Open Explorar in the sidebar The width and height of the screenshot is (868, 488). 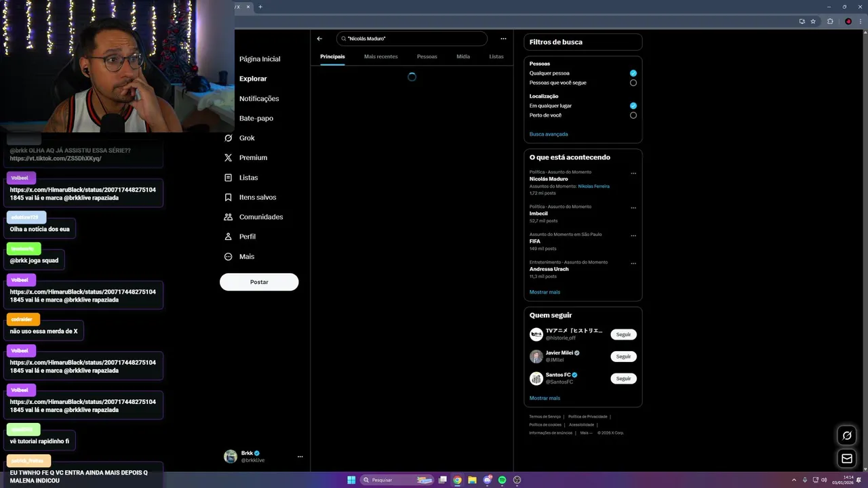tap(253, 79)
